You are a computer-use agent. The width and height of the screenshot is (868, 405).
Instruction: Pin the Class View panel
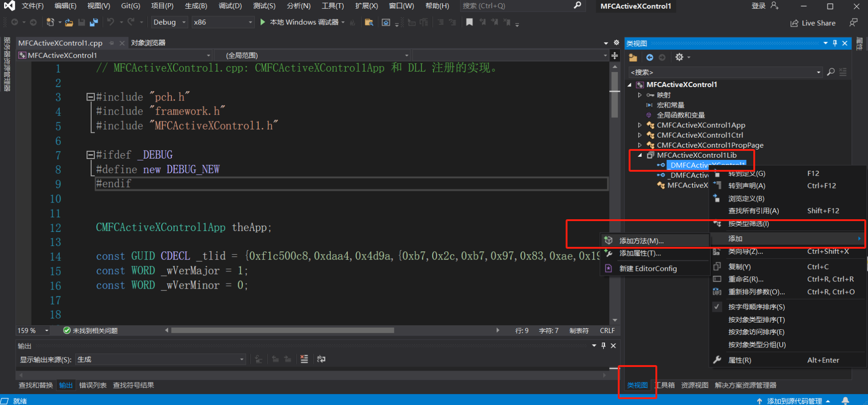[835, 43]
